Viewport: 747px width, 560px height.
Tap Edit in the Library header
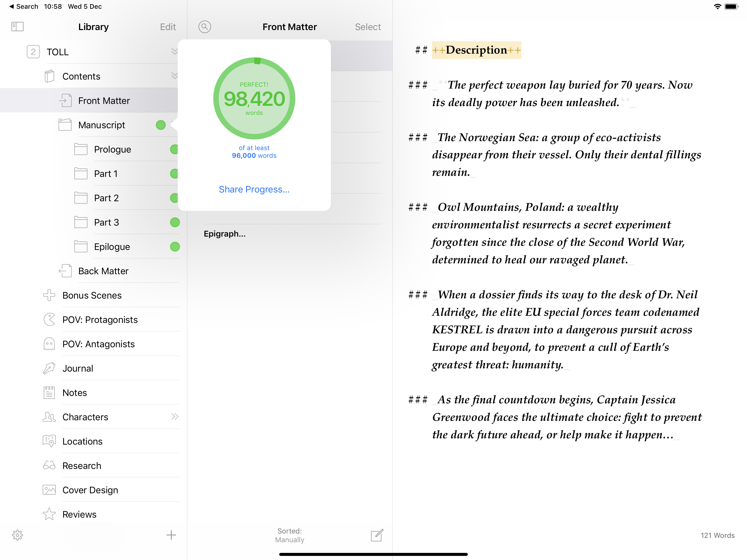[168, 27]
